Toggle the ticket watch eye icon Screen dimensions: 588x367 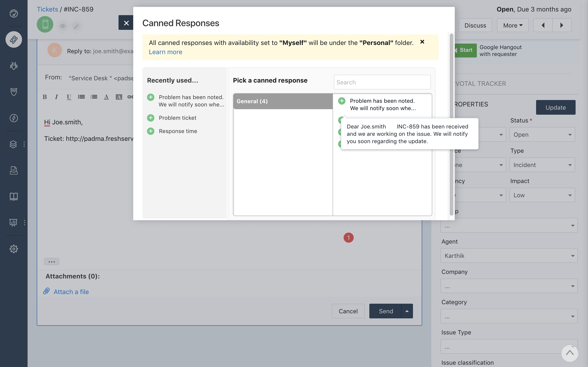coord(63,26)
